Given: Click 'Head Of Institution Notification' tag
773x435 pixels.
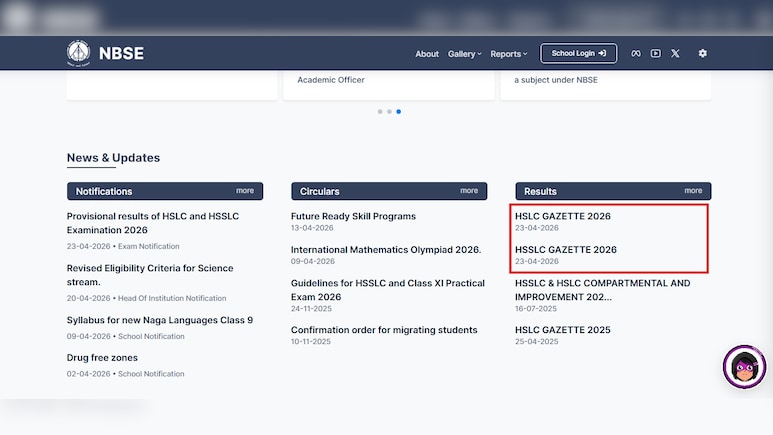Looking at the screenshot, I should (x=172, y=298).
